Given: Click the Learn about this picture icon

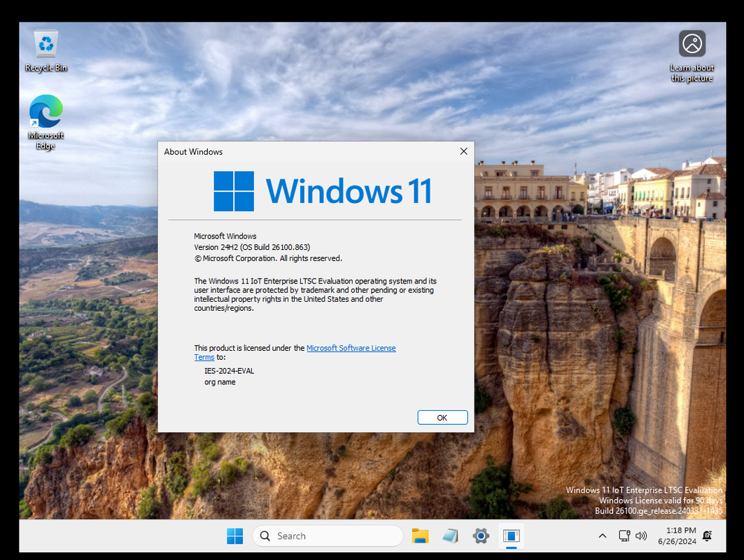Looking at the screenshot, I should coord(692,56).
